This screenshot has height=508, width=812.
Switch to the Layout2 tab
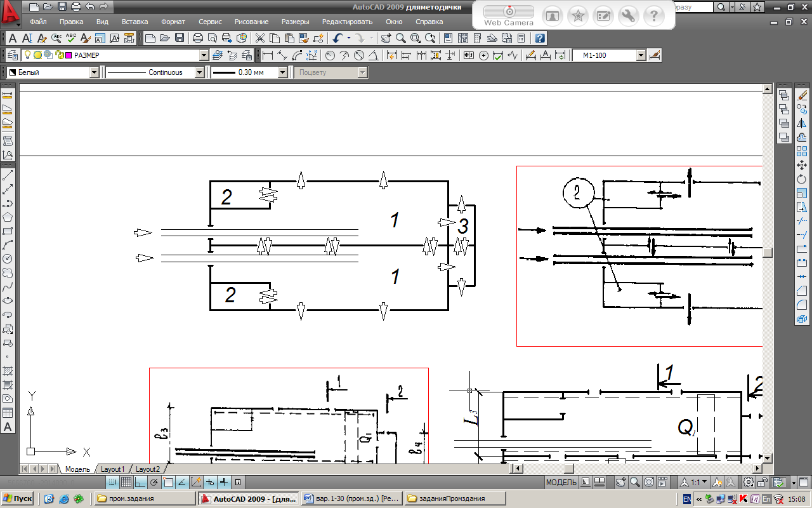click(148, 469)
